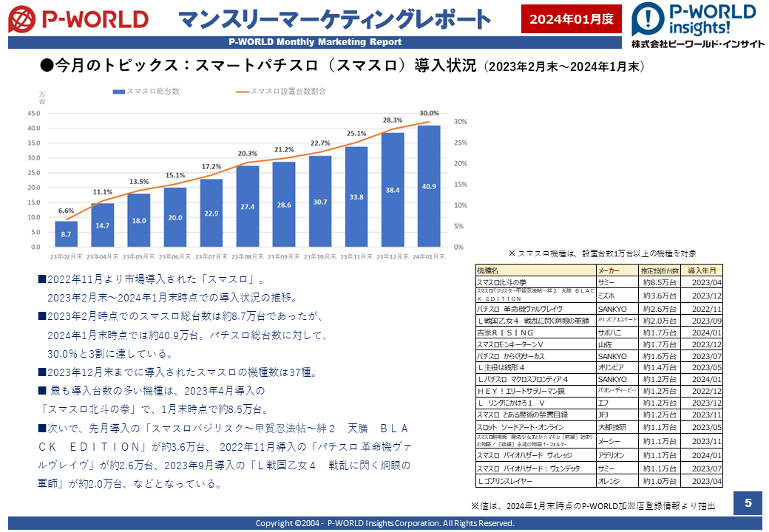
Task: Click the 約3.6万台 table cell
Action: 660,296
